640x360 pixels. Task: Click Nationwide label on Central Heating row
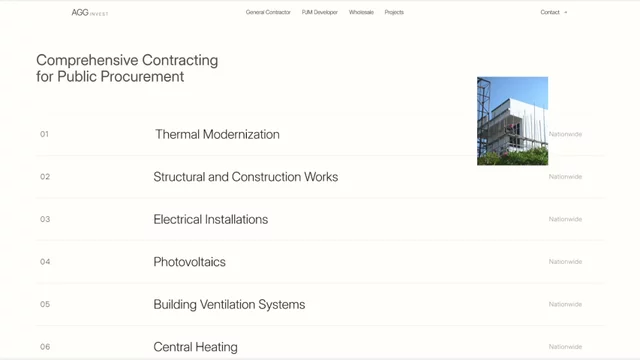(x=565, y=347)
